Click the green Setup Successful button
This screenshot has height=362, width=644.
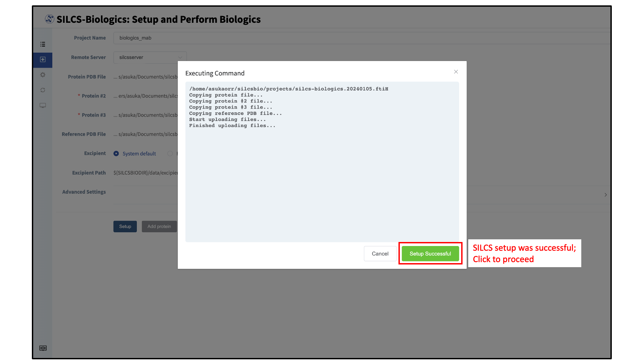pos(430,254)
